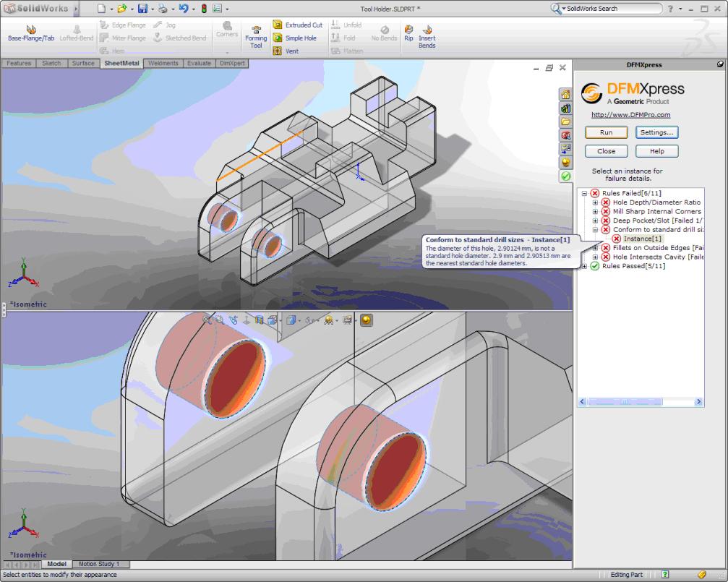Click the New document icon
728x582 pixels.
click(101, 9)
